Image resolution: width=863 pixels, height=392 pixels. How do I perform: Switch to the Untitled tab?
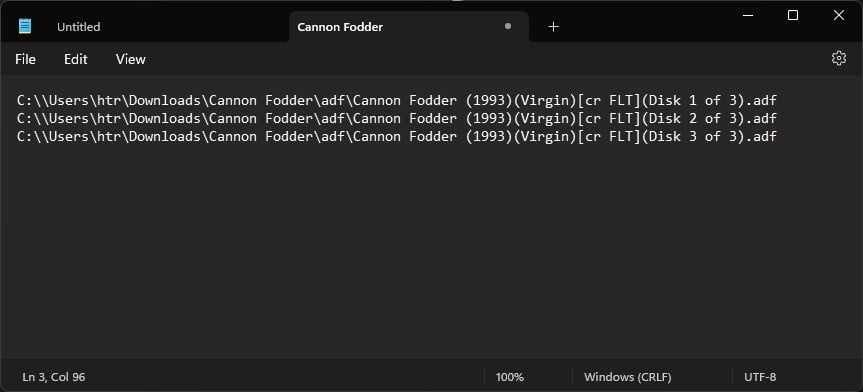79,27
